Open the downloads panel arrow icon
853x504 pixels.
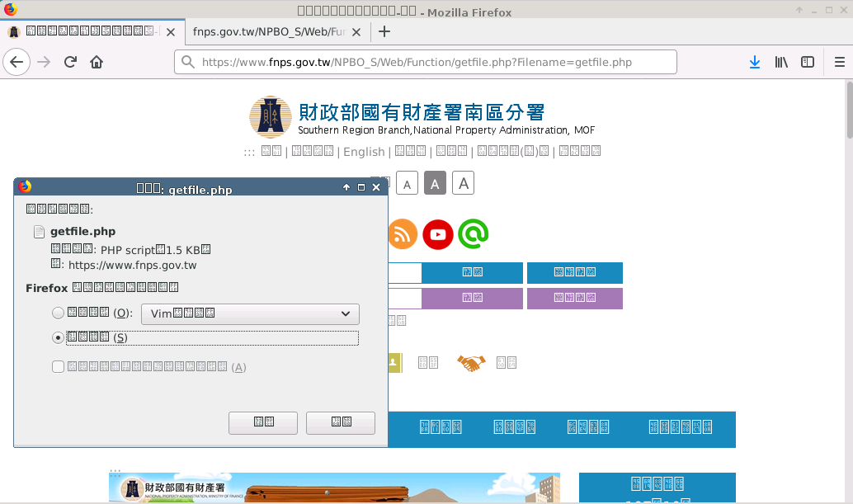tap(755, 62)
